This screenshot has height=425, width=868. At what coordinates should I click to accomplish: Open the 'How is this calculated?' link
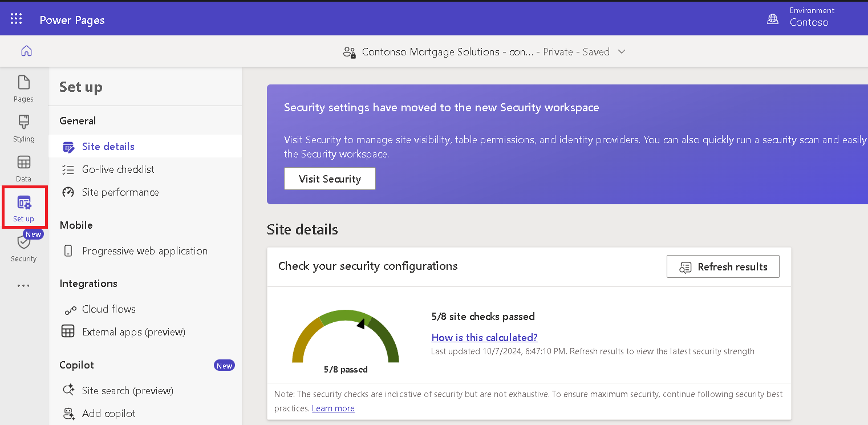pyautogui.click(x=484, y=338)
